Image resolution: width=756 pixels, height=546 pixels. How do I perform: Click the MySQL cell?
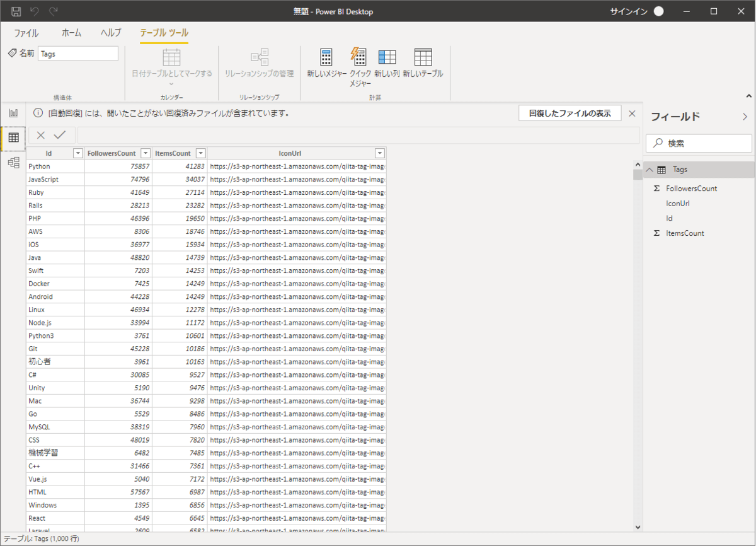[55, 427]
